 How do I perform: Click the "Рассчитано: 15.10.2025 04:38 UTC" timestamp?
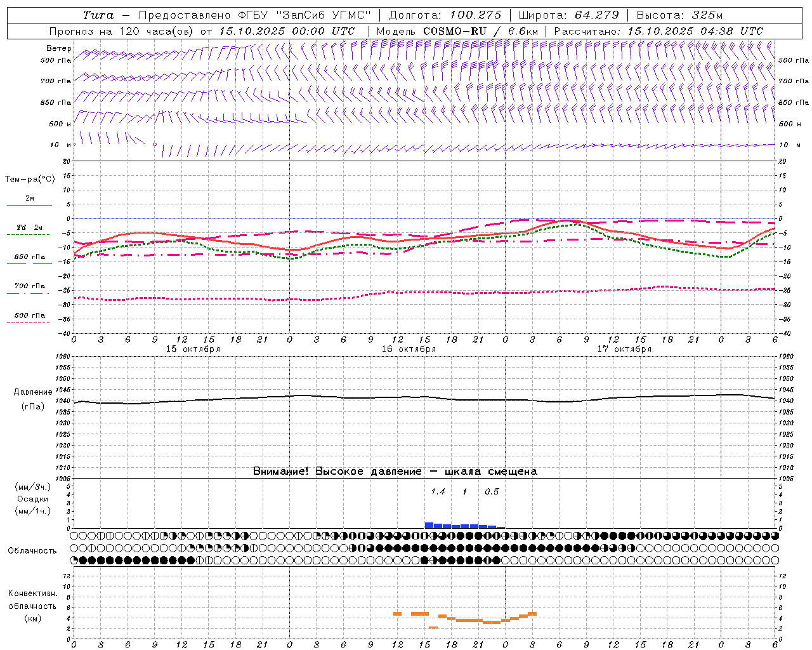point(658,31)
